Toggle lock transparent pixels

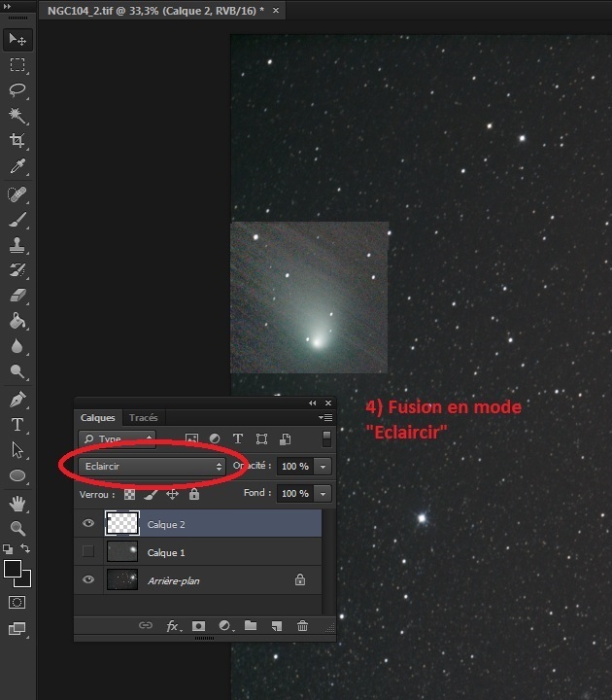tap(129, 494)
